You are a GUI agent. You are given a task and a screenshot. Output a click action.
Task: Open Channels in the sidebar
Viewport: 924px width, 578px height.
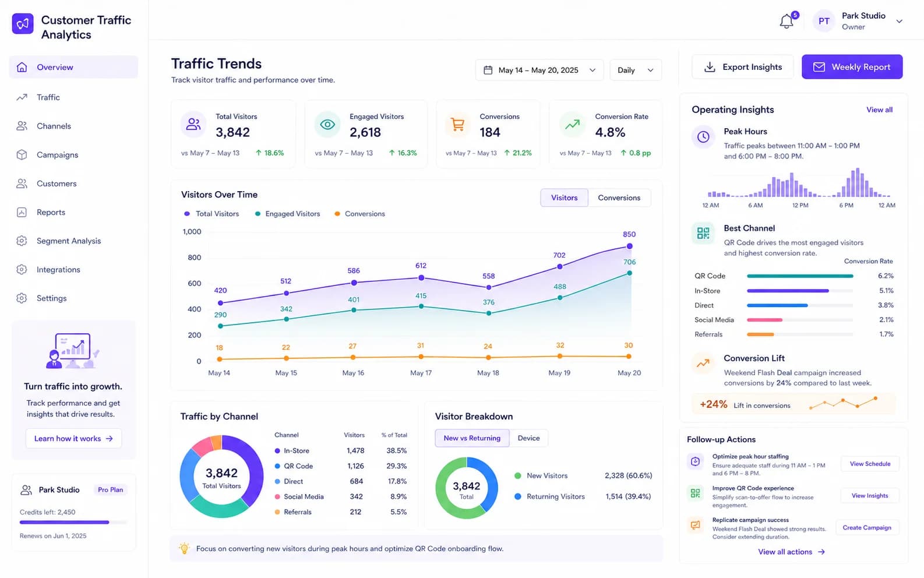[x=73, y=126]
